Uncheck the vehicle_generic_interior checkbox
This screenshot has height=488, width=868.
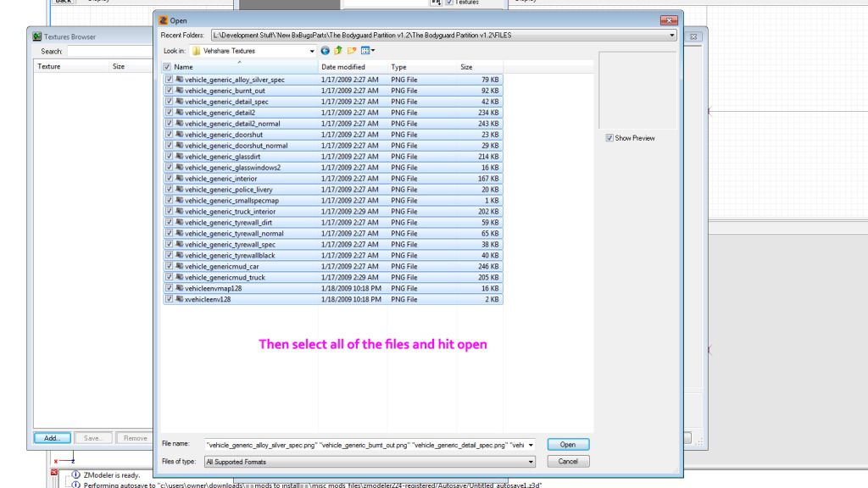coord(169,178)
